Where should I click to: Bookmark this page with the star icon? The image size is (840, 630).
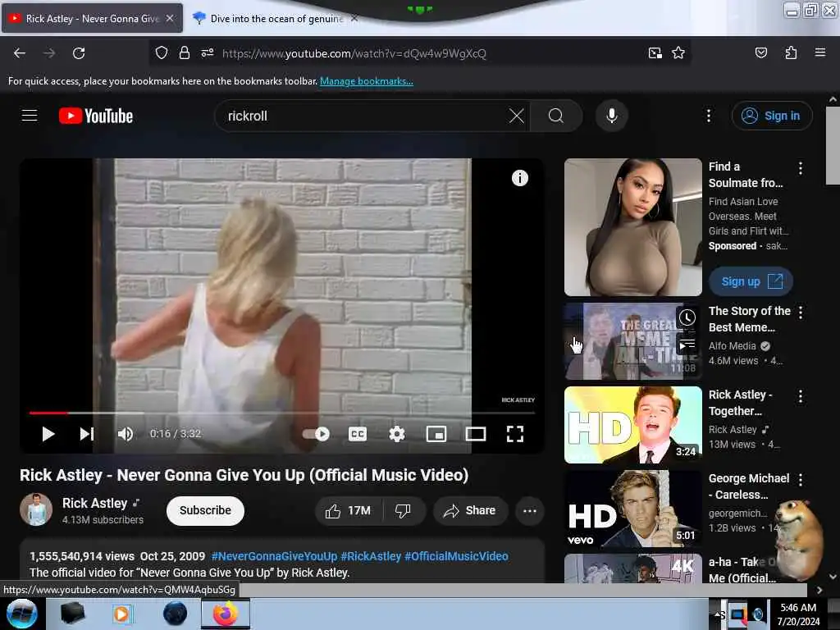pyautogui.click(x=678, y=53)
